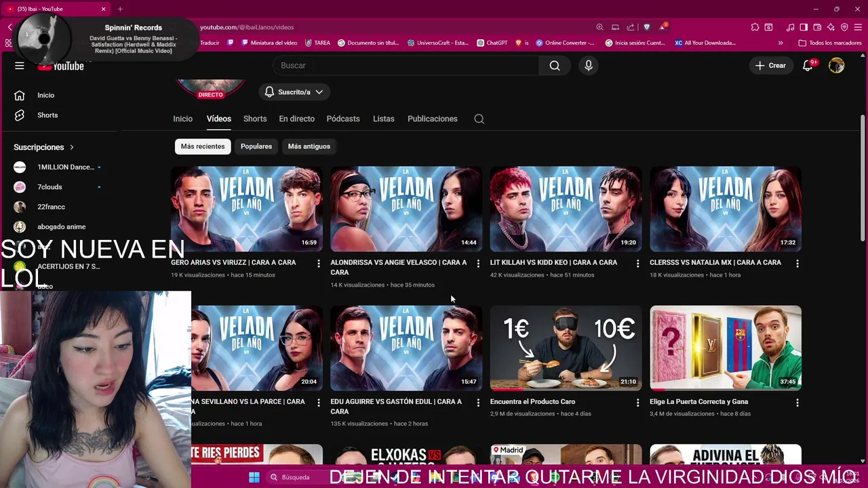Go to the YouTube logo home
The image size is (868, 488).
(x=61, y=66)
